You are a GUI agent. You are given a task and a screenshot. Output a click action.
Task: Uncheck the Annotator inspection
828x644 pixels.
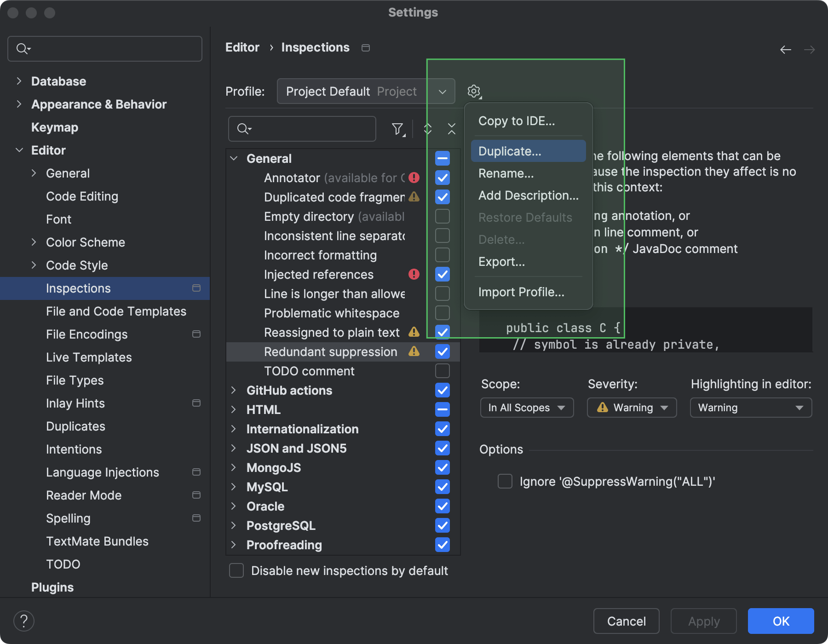point(442,178)
